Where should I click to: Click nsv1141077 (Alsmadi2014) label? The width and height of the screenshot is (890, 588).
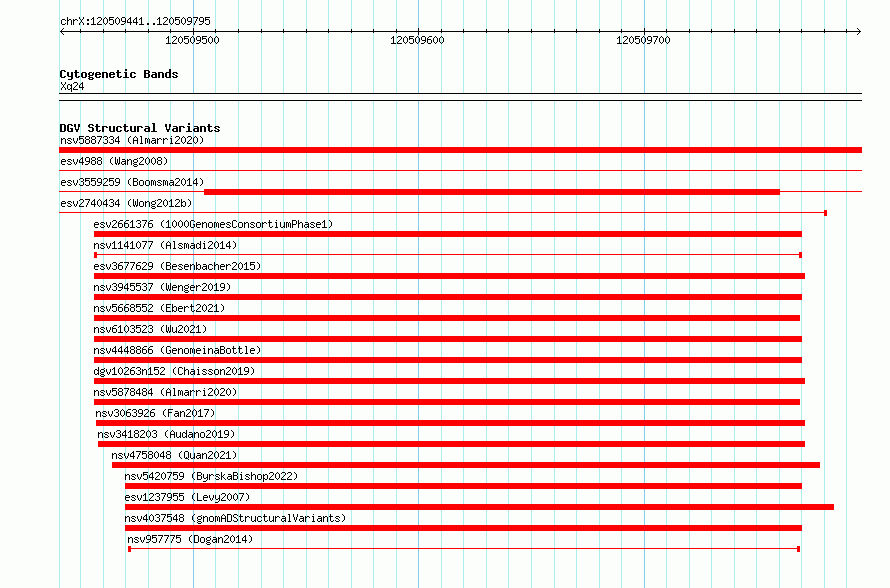165,245
